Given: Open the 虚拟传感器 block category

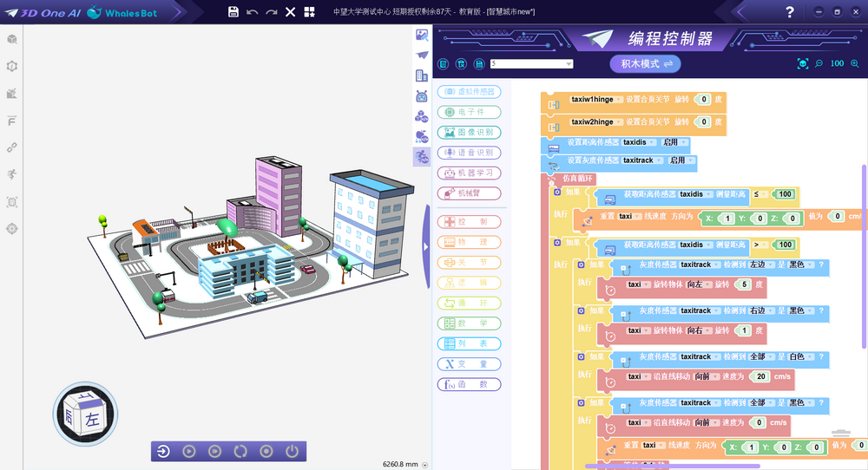Looking at the screenshot, I should point(469,91).
